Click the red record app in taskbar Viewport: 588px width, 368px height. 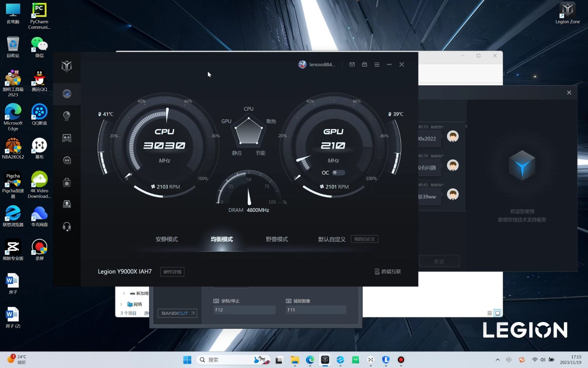point(401,360)
